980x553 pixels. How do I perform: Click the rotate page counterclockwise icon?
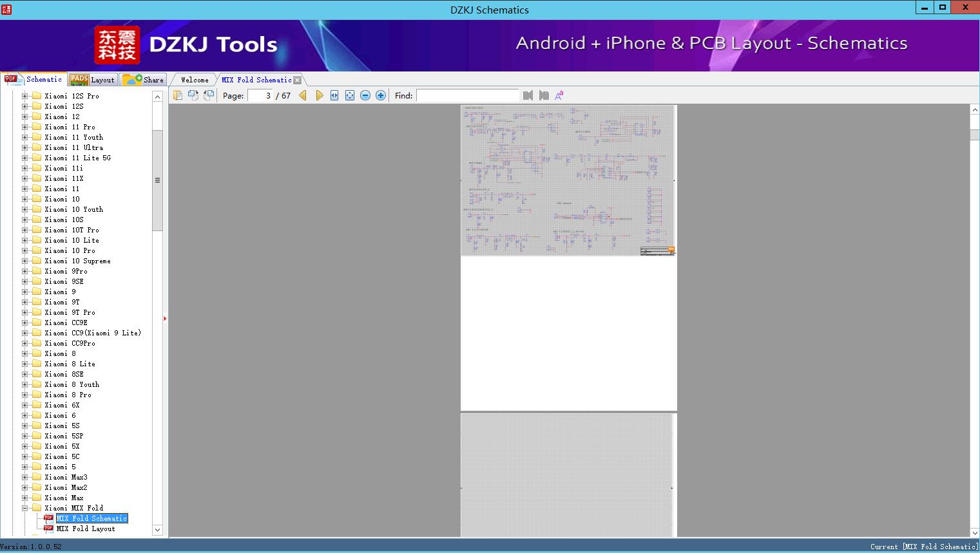pyautogui.click(x=193, y=95)
